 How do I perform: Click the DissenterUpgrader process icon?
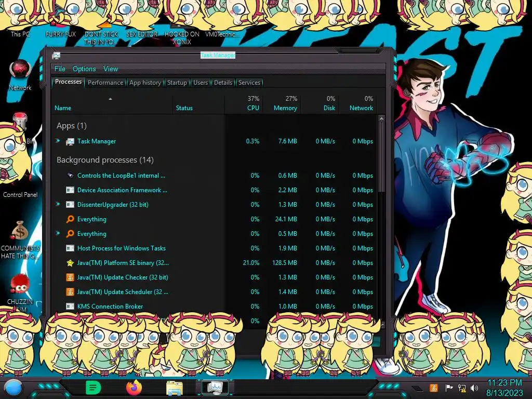click(70, 205)
